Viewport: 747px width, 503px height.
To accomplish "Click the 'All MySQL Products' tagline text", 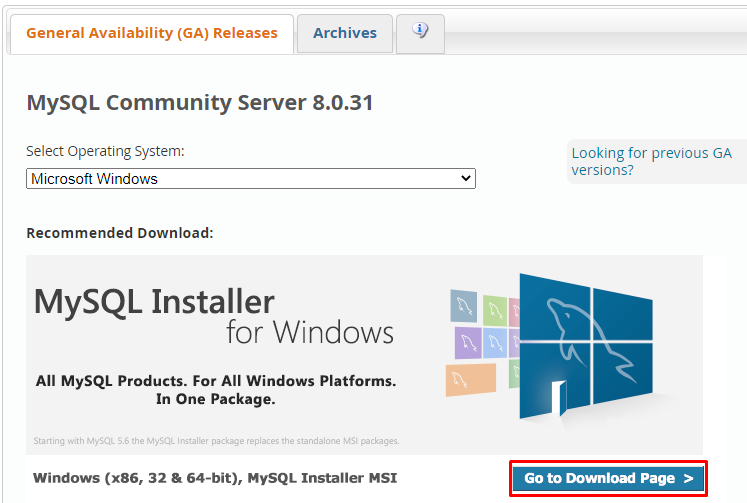I will pos(216,390).
